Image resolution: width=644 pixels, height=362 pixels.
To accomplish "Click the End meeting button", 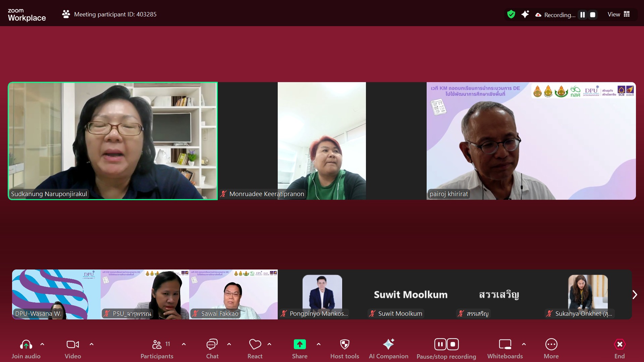I will (x=619, y=349).
